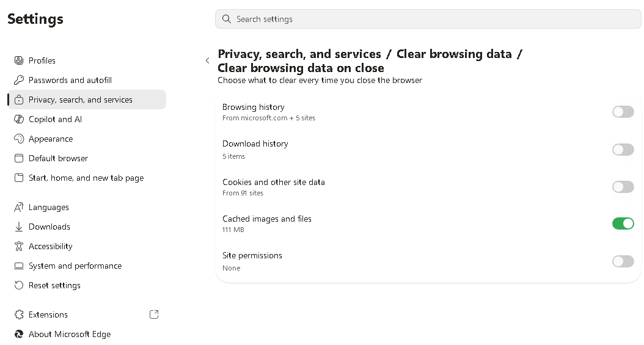Click the Search settings field

[428, 19]
